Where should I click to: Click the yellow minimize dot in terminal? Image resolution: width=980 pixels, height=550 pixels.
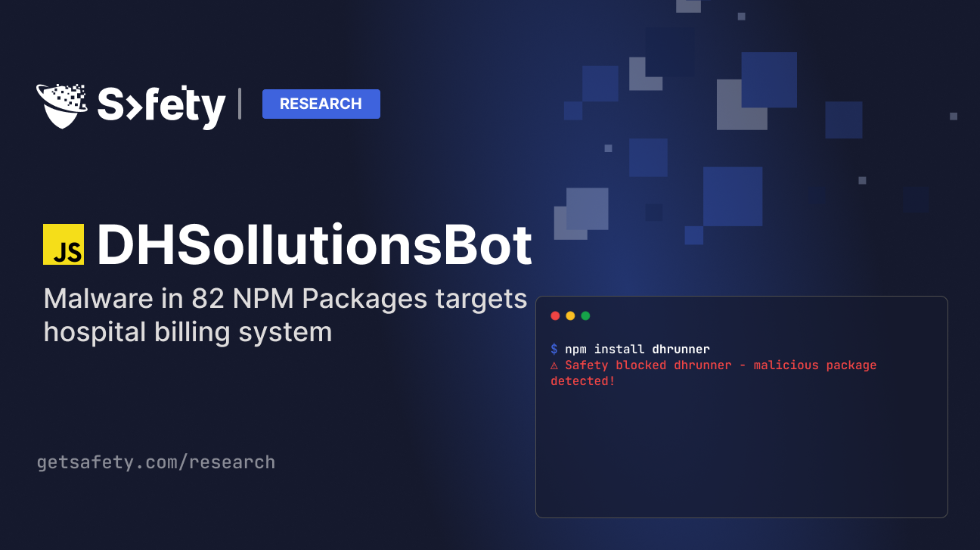click(570, 315)
